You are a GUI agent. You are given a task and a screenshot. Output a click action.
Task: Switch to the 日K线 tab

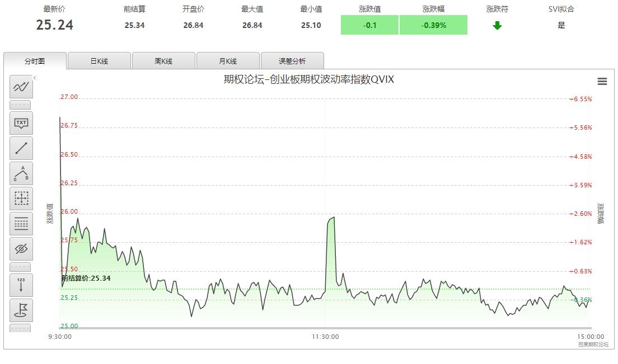tap(99, 60)
